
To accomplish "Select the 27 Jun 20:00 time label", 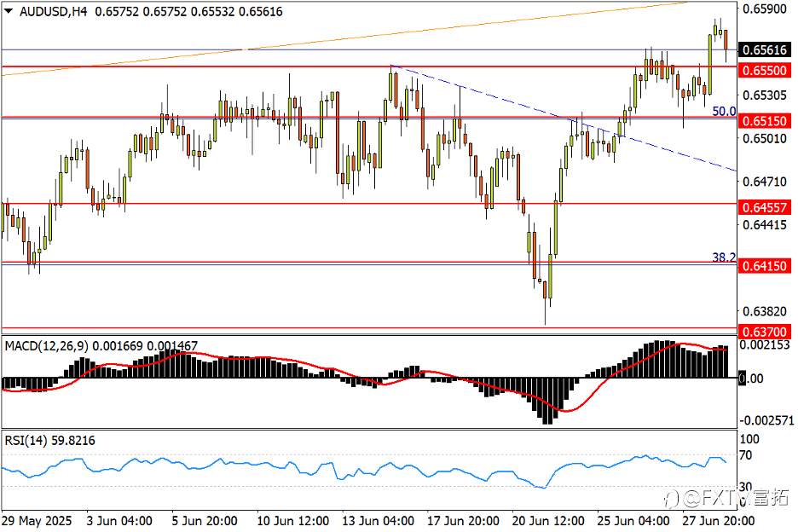I will [x=718, y=521].
